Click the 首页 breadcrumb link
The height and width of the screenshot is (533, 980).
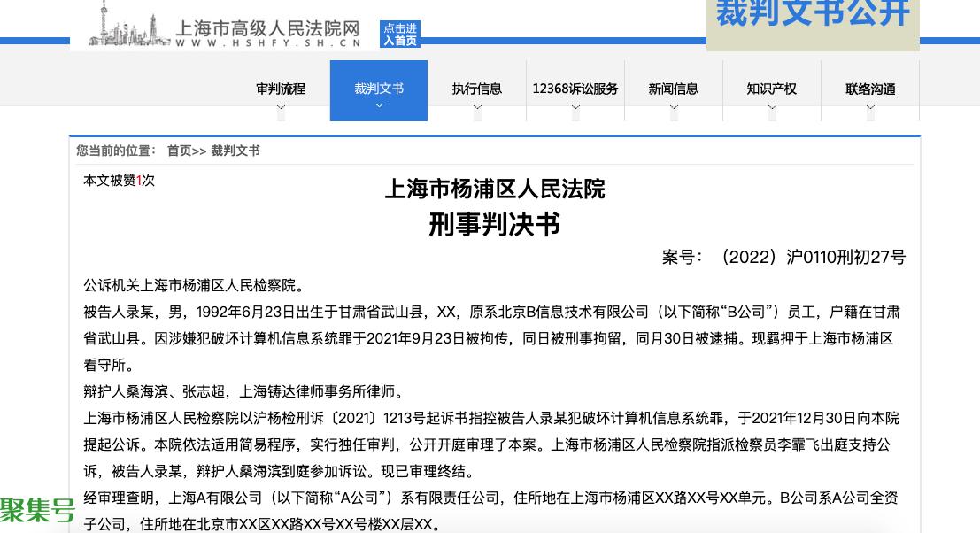point(179,151)
